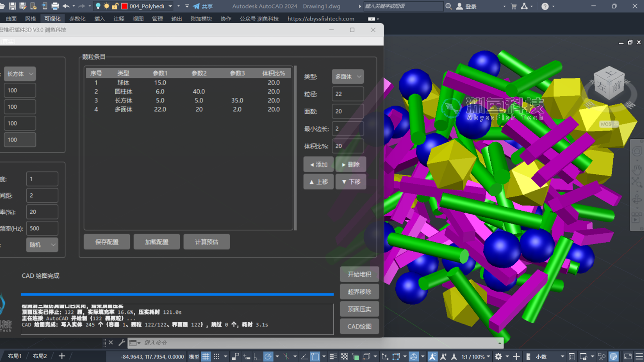Click the layer on/off lightbulb icon
644x362 pixels.
click(98, 6)
